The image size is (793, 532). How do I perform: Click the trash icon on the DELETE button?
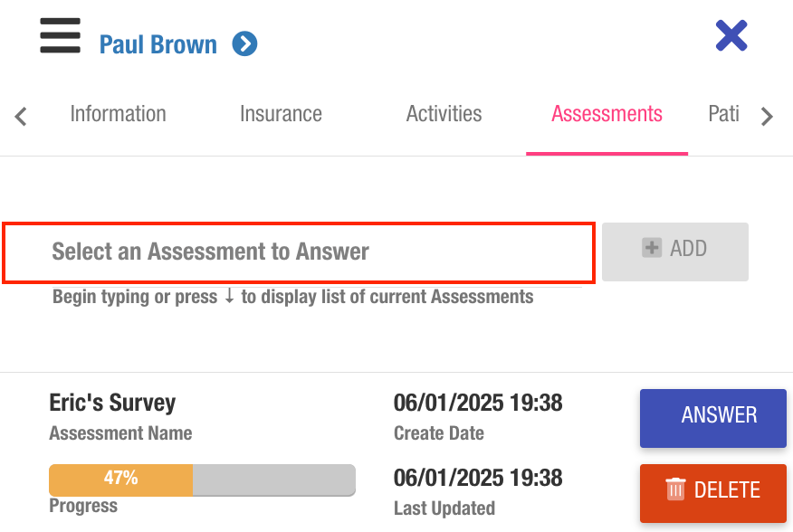pyautogui.click(x=675, y=489)
